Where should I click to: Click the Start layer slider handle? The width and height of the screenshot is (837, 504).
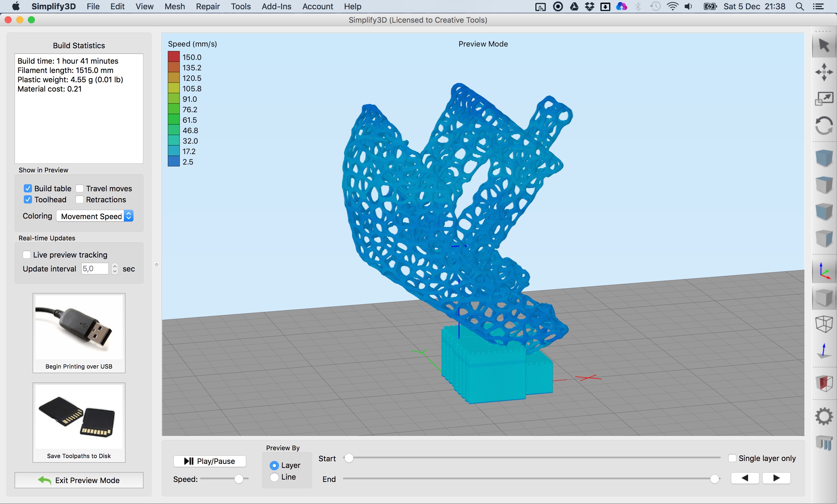tap(349, 458)
